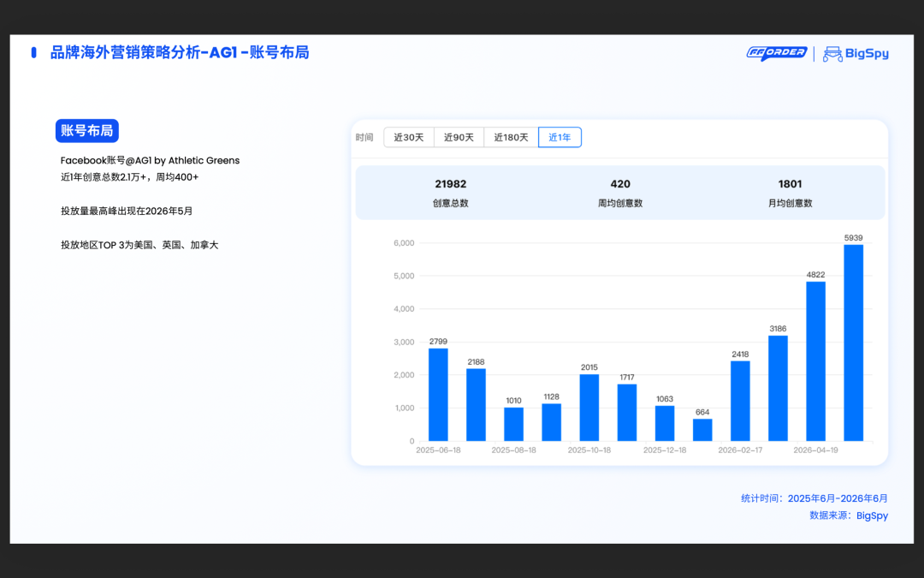The height and width of the screenshot is (578, 924).
Task: Click the 时间 label beside tabs
Action: [x=364, y=137]
